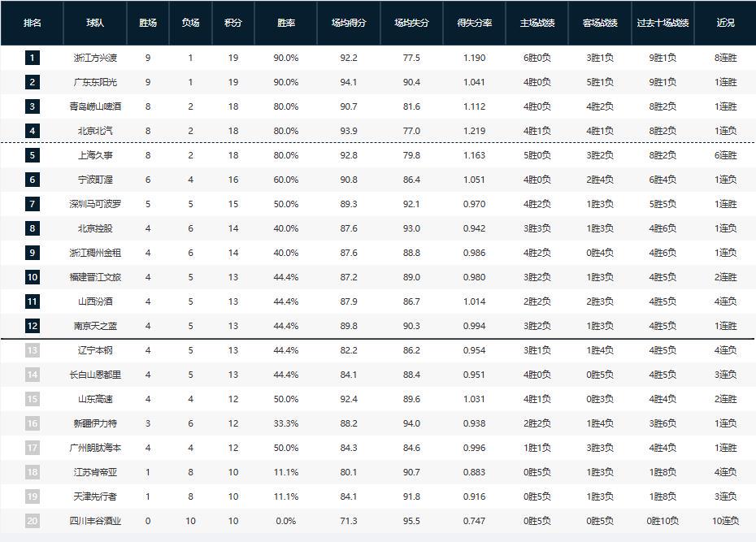Click the rank 4 badge

click(33, 131)
